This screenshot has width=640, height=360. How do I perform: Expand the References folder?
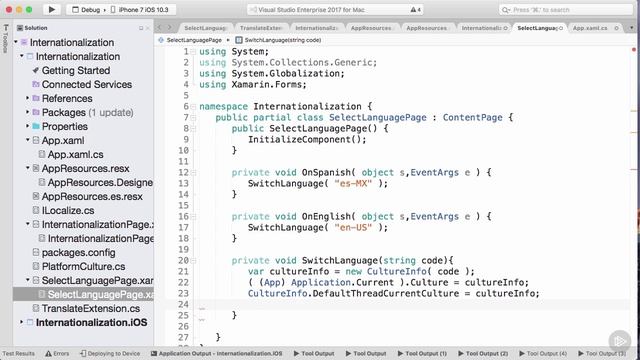coord(27,98)
